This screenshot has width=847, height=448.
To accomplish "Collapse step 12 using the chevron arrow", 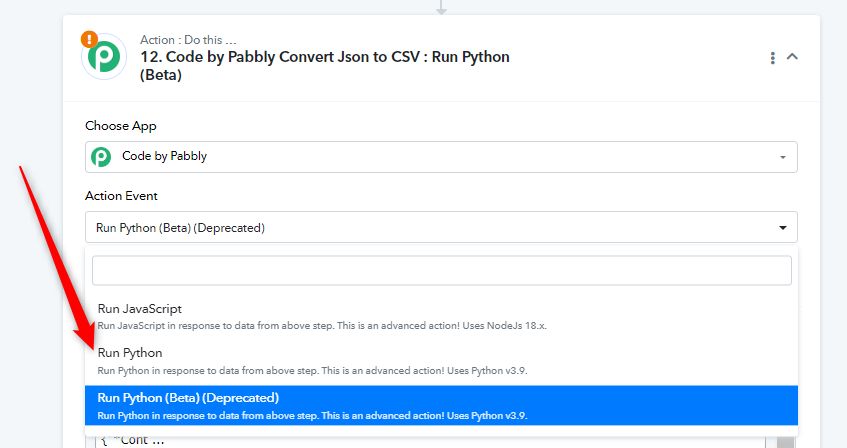I will tap(792, 56).
